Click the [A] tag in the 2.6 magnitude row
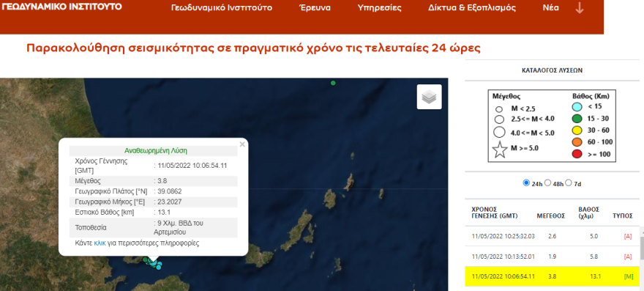 (x=628, y=236)
